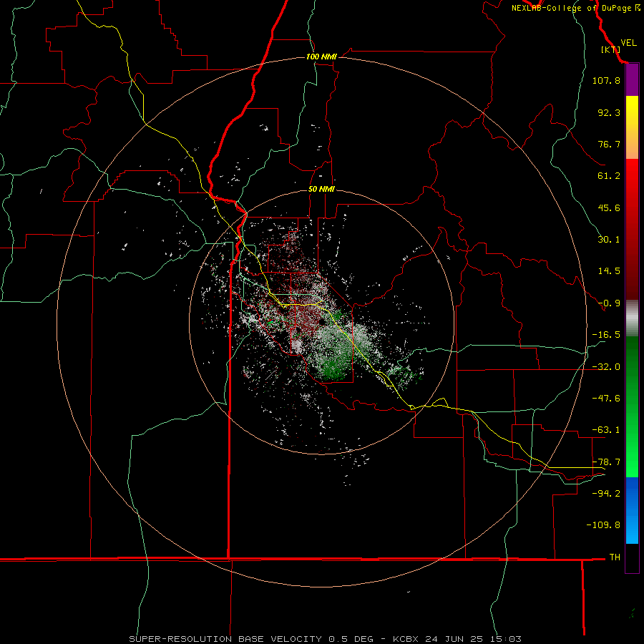
Task: Click the -32.0 scale value
Action: (606, 367)
